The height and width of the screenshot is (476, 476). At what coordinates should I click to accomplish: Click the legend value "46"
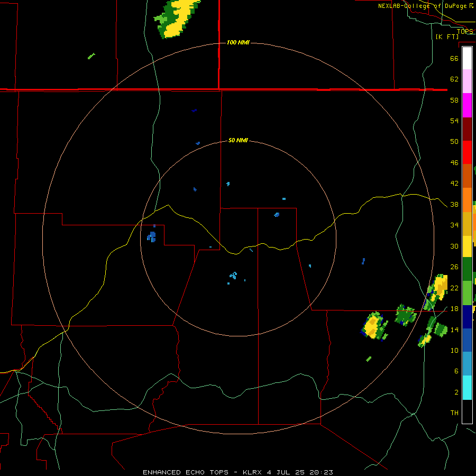[x=454, y=162]
